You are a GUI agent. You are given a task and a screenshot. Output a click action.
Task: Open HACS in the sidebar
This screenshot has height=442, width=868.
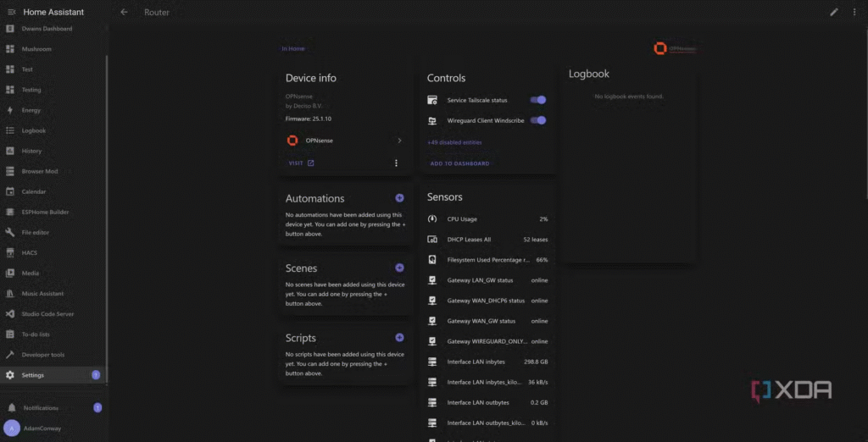click(x=30, y=252)
